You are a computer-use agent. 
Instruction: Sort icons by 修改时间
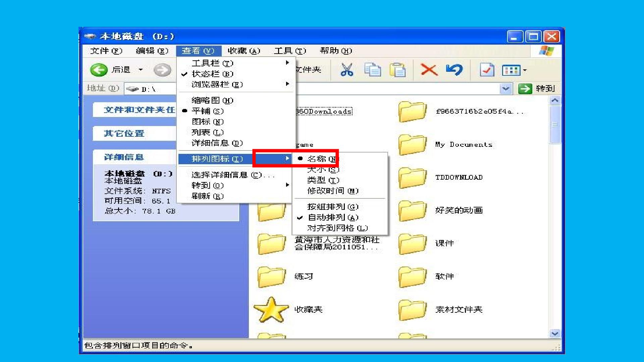point(340,191)
